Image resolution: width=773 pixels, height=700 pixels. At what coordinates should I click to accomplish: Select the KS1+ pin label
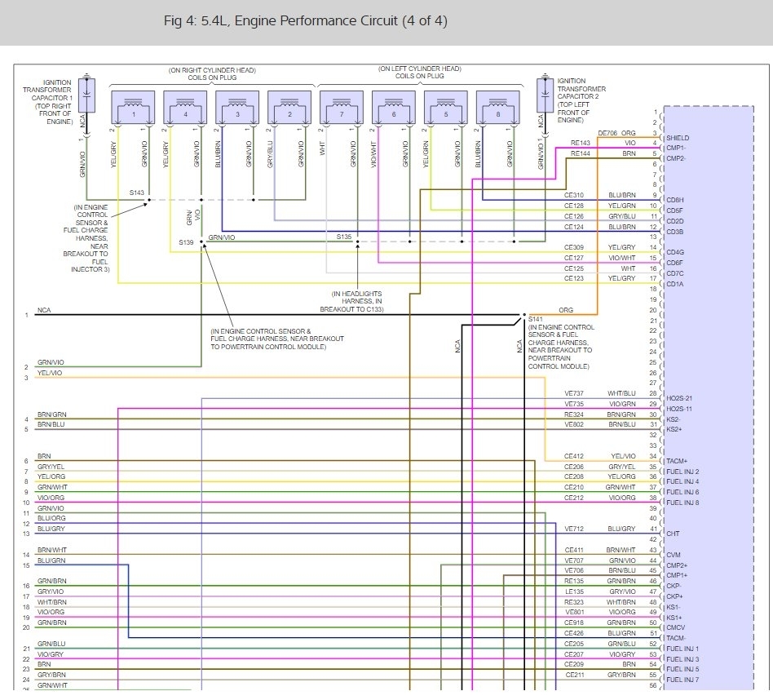(x=674, y=618)
